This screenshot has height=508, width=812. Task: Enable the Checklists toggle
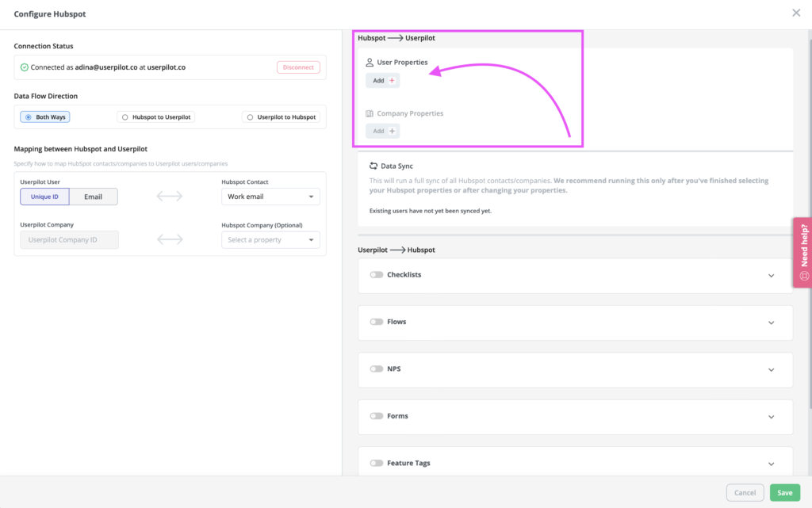click(x=377, y=275)
